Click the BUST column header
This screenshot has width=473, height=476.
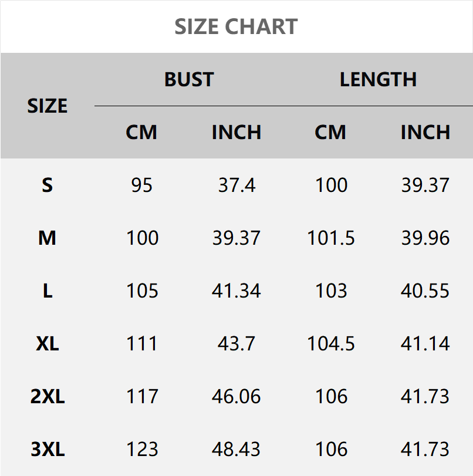(189, 79)
